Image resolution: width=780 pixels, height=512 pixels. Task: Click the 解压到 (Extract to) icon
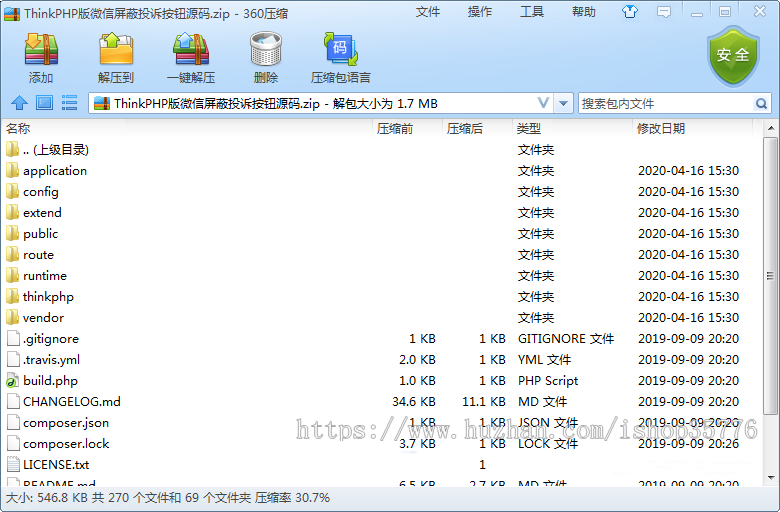[116, 49]
